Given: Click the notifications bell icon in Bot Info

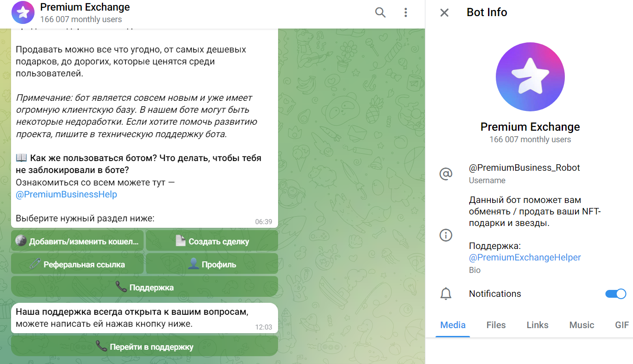Looking at the screenshot, I should tap(446, 294).
